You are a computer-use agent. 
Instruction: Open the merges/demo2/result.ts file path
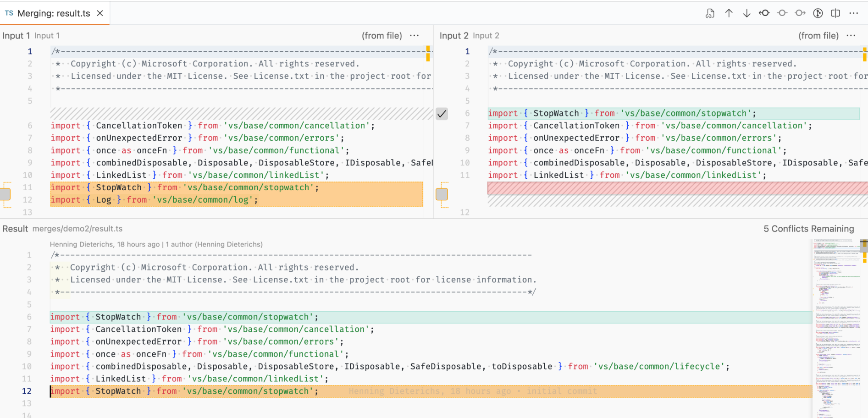pos(78,228)
